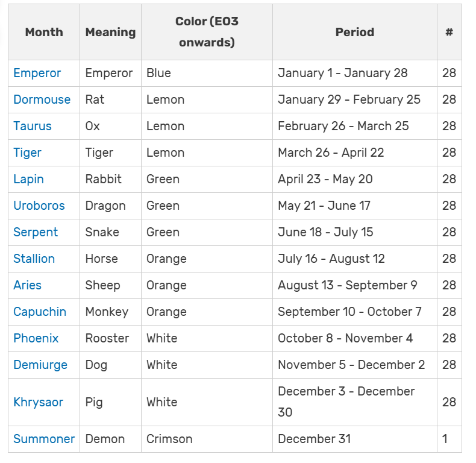476x463 pixels.
Task: Click the Aries link
Action: (27, 285)
